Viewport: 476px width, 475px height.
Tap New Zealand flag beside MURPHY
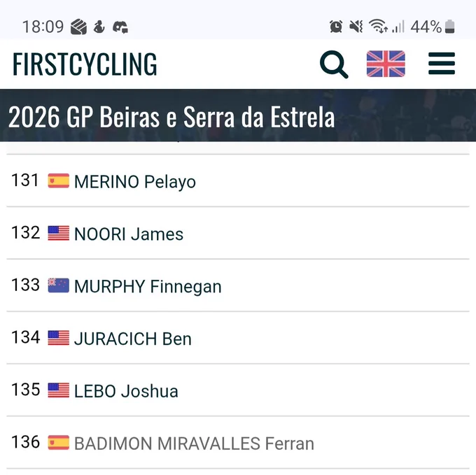[59, 285]
